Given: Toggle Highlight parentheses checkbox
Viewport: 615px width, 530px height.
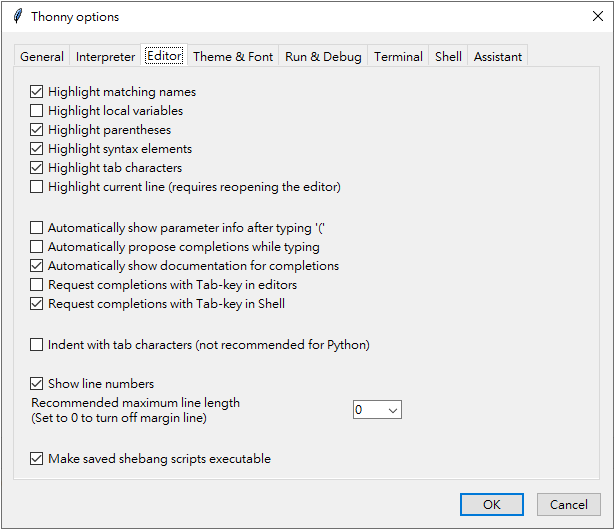Looking at the screenshot, I should [36, 130].
